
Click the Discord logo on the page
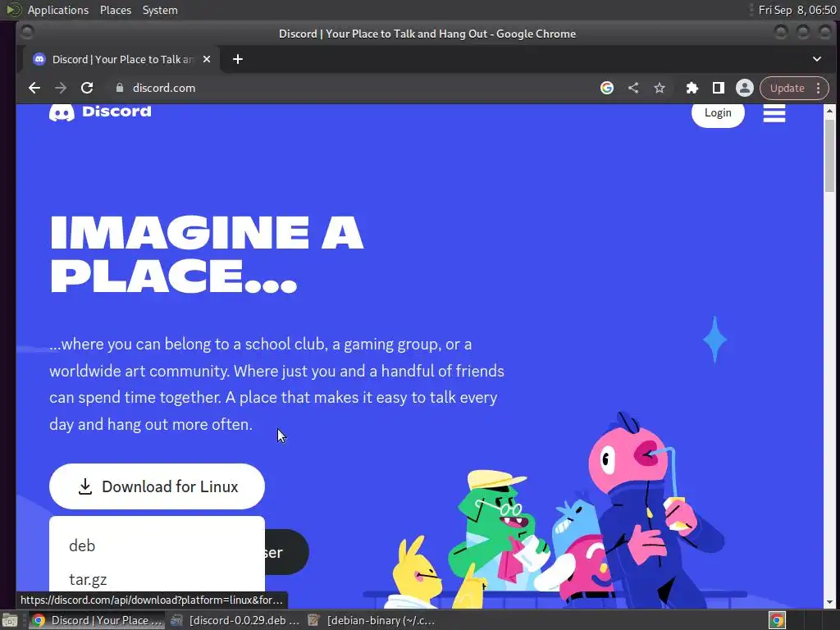pos(100,112)
